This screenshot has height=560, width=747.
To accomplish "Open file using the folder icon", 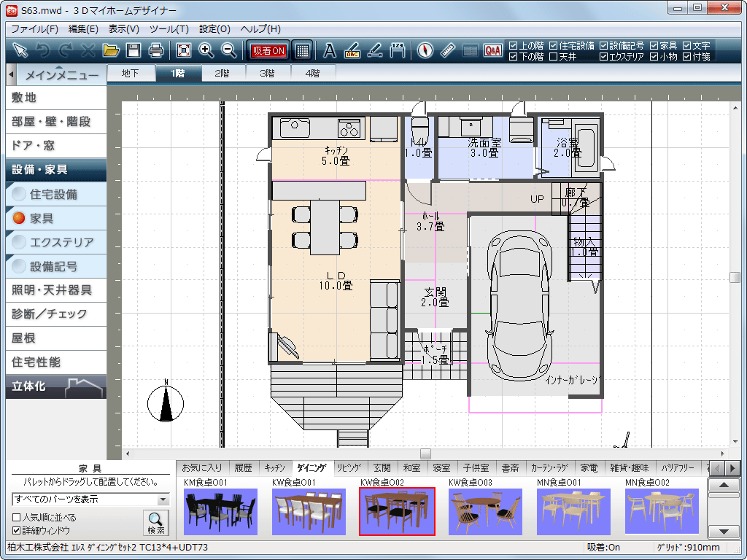I will tap(111, 50).
